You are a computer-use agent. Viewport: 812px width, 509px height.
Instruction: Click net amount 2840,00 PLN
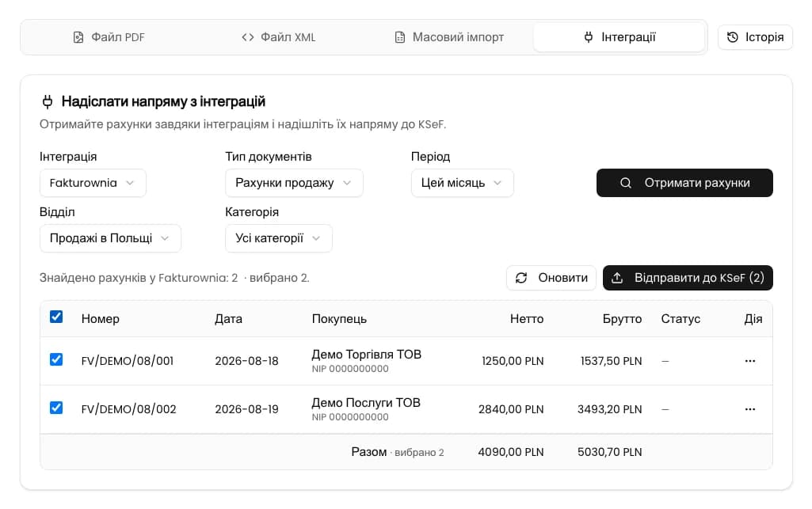pyautogui.click(x=511, y=408)
